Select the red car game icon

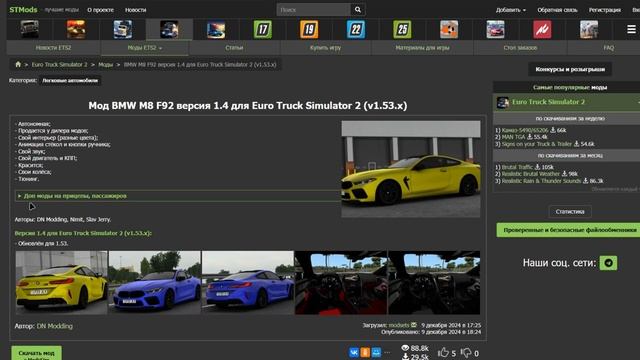click(x=496, y=29)
